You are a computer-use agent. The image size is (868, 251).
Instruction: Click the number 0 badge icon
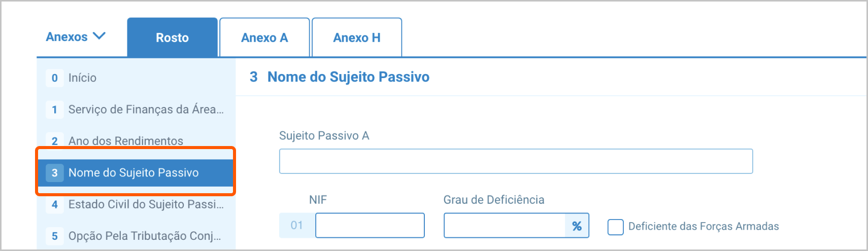tap(55, 78)
